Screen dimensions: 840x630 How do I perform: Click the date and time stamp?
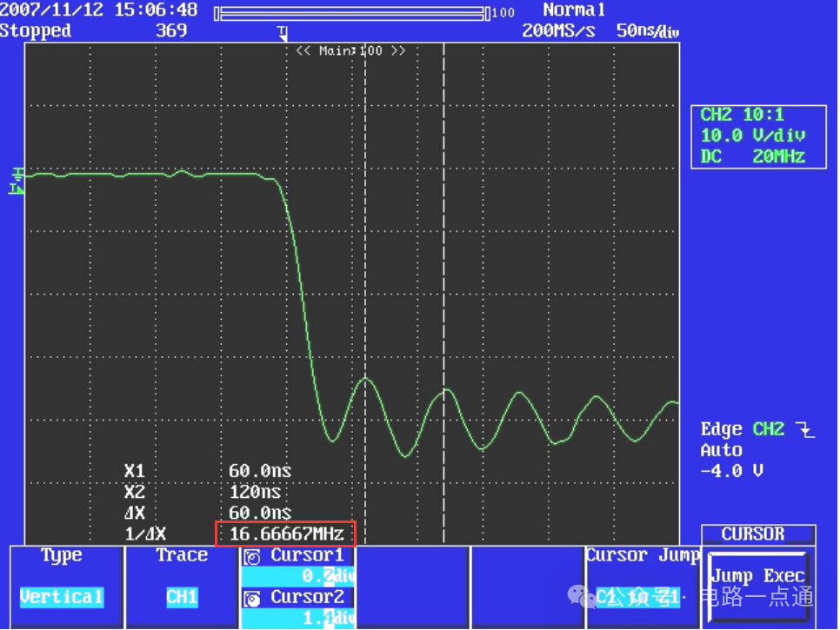[98, 10]
